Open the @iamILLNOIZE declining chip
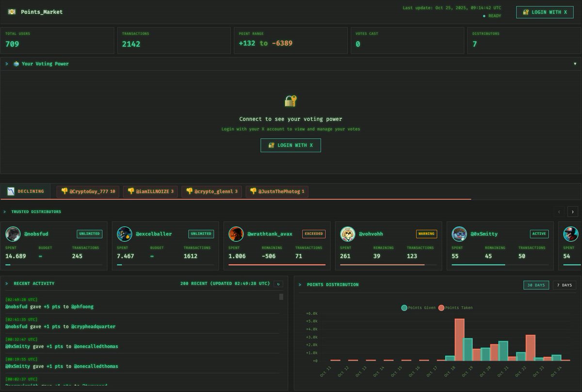The width and height of the screenshot is (582, 392). (150, 191)
